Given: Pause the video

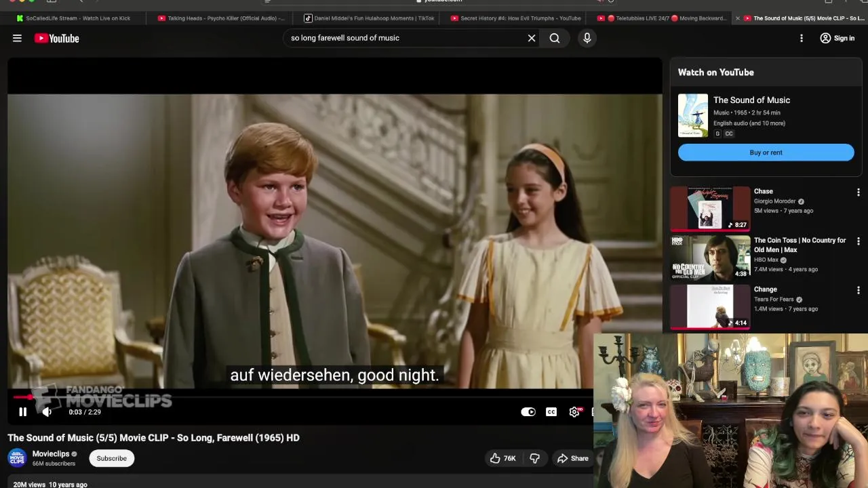Looking at the screenshot, I should pyautogui.click(x=22, y=412).
